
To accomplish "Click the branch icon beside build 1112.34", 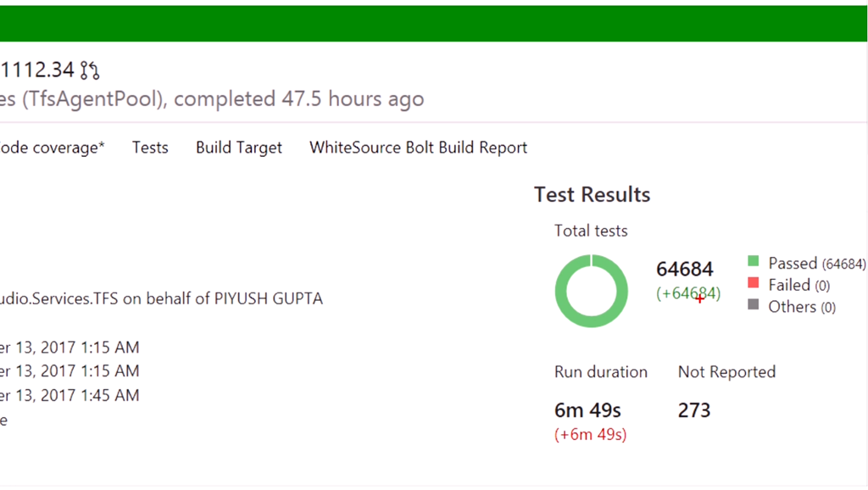I will [91, 70].
